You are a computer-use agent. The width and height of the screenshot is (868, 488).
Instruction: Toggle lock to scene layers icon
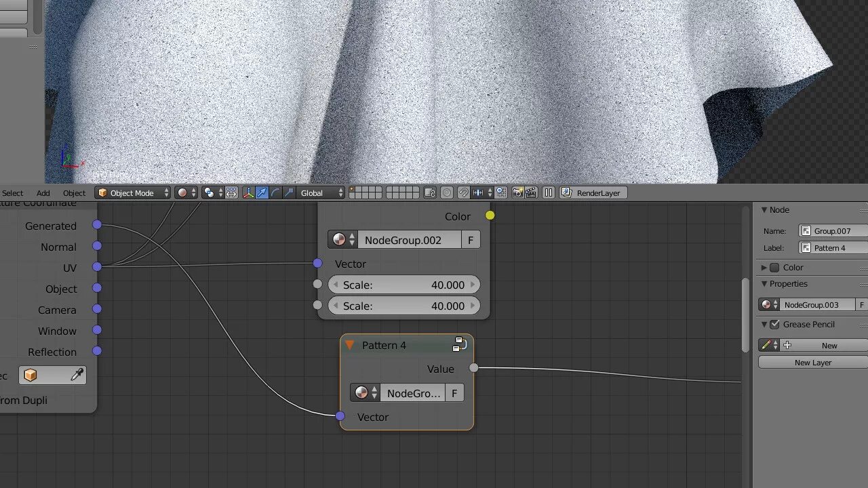point(430,193)
